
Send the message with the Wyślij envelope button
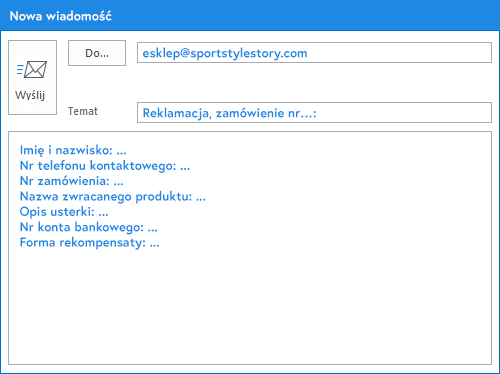pyautogui.click(x=32, y=77)
